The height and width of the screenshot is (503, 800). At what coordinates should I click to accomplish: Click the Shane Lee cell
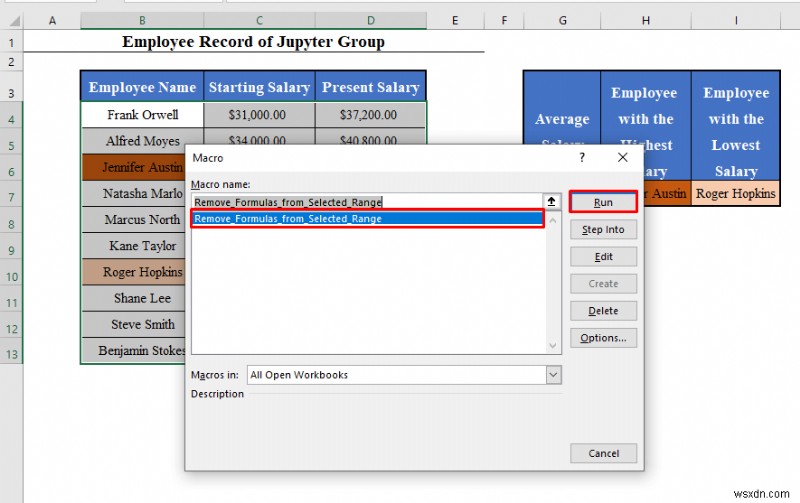[134, 298]
